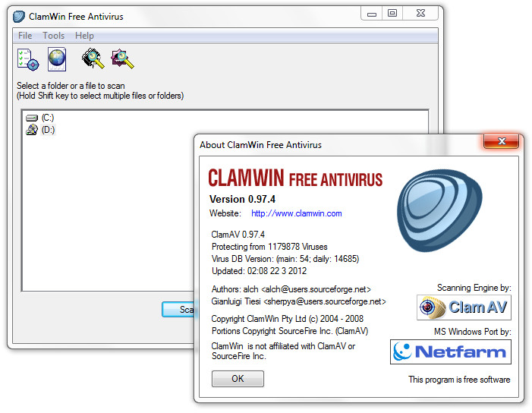
Task: Click the Gianluigi Tiesi author line
Action: point(298,301)
